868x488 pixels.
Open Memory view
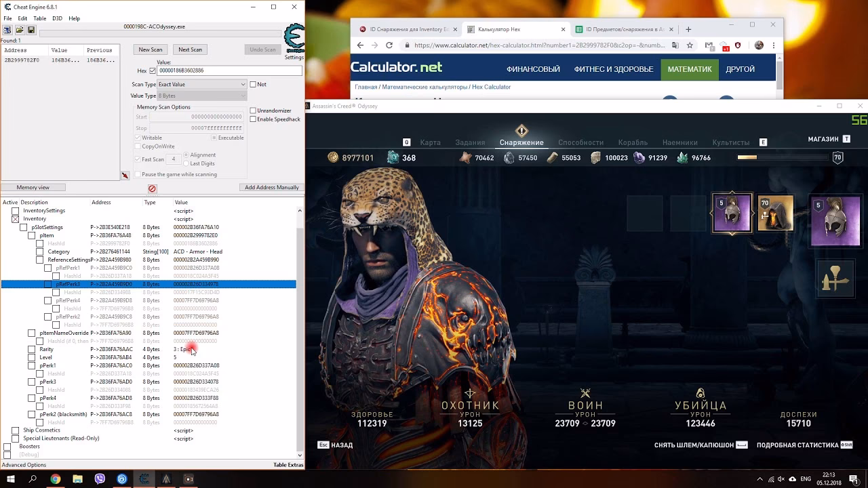[33, 187]
